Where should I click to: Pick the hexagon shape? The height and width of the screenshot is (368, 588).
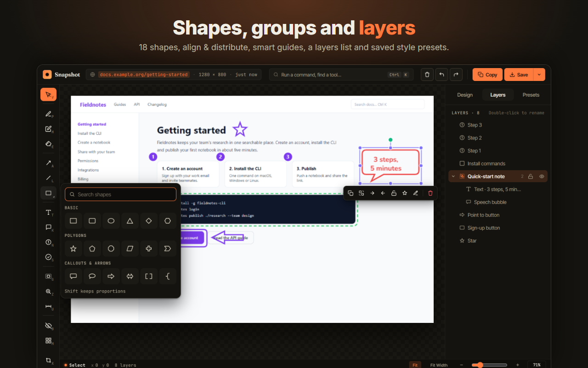click(168, 221)
